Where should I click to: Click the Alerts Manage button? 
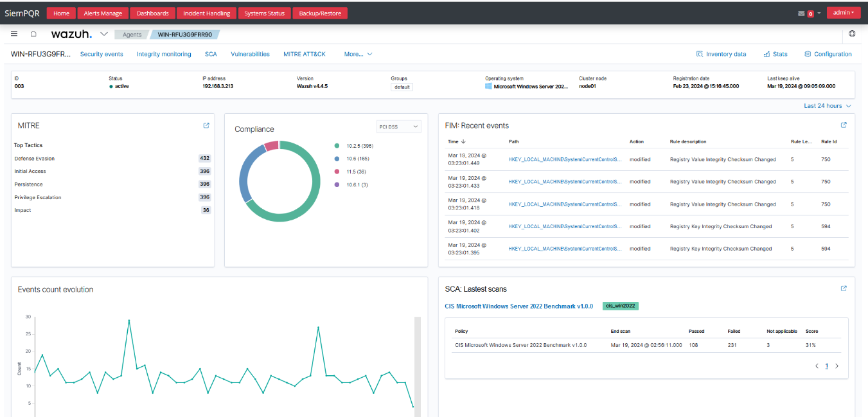[x=103, y=13]
